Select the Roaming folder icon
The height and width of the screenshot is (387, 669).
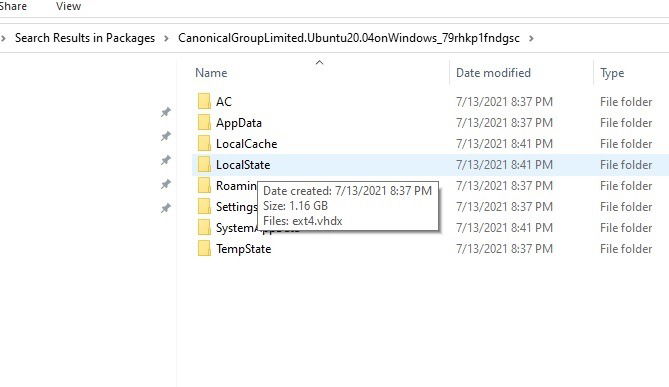click(204, 186)
